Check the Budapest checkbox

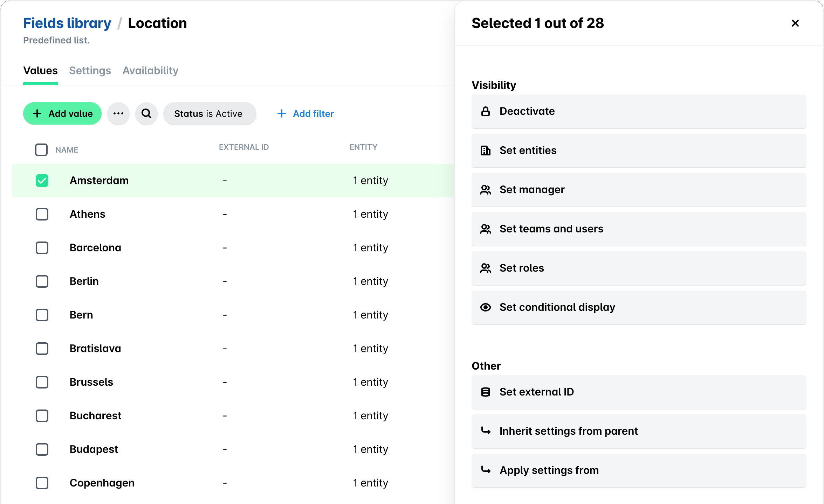click(x=42, y=449)
